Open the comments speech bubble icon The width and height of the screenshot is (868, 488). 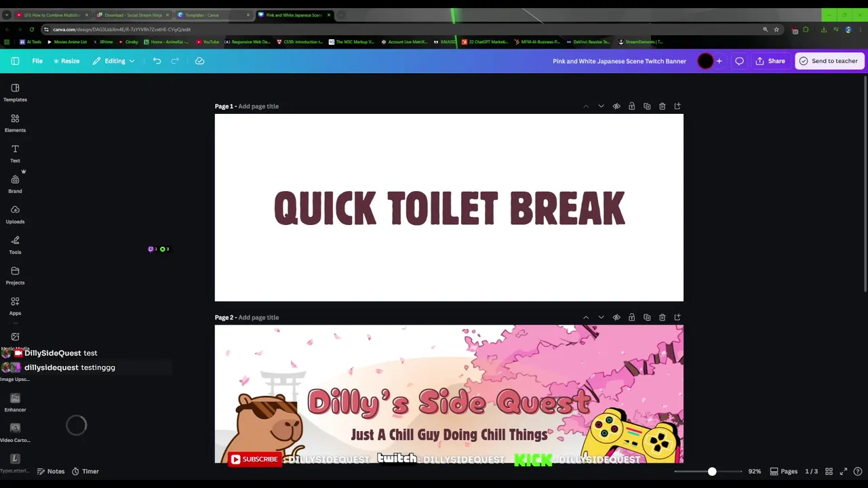(739, 61)
